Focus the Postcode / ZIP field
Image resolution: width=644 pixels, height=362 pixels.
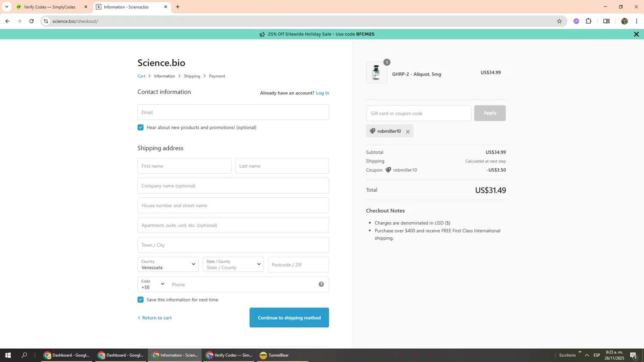(298, 265)
